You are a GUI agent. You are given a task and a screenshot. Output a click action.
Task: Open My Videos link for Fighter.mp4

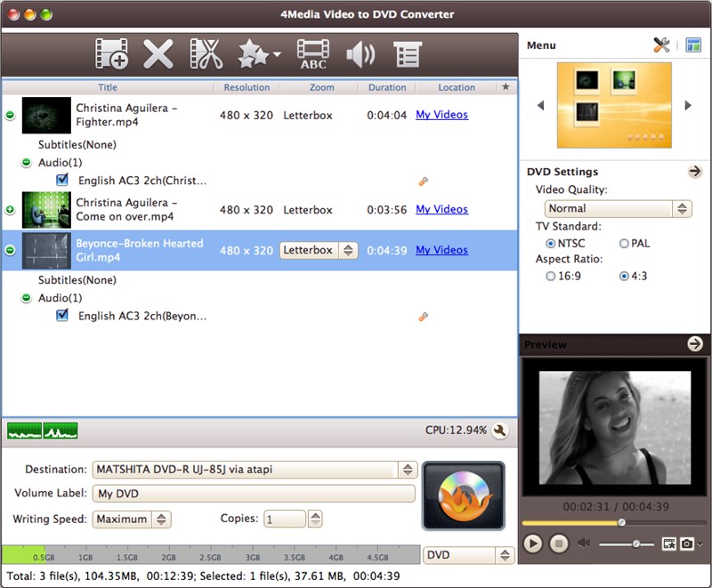441,115
